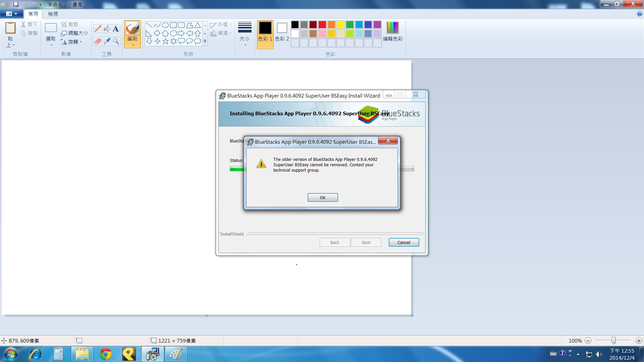Open the 大小 line size dropdown
644x362 pixels.
pos(245,34)
